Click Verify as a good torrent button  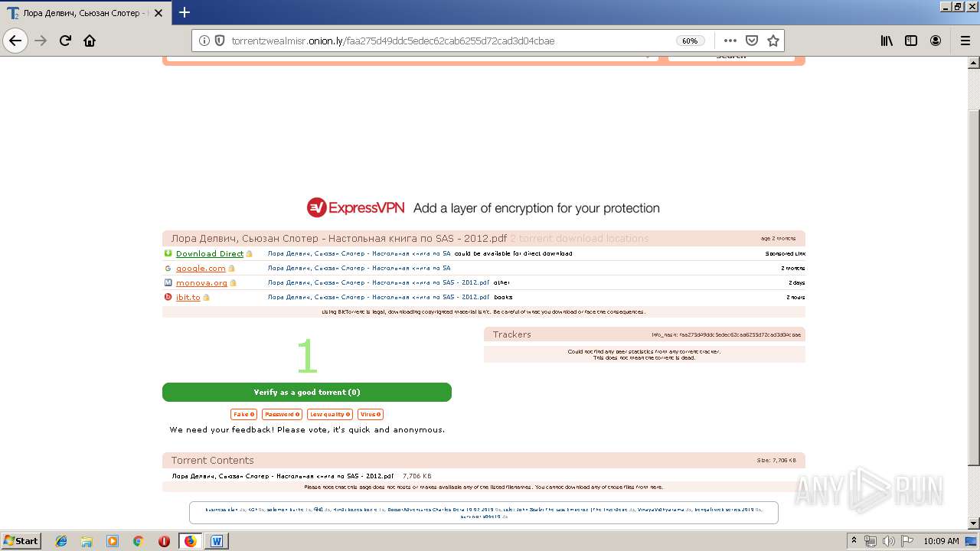307,392
